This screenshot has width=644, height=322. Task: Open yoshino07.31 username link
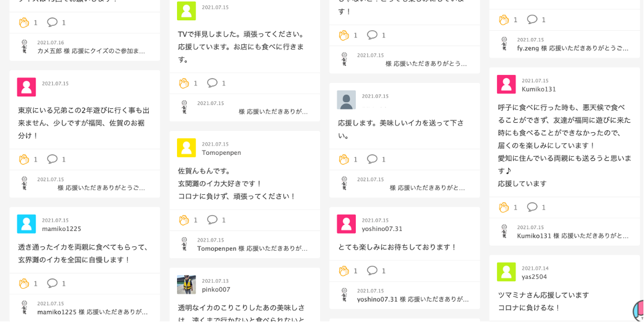click(x=382, y=229)
